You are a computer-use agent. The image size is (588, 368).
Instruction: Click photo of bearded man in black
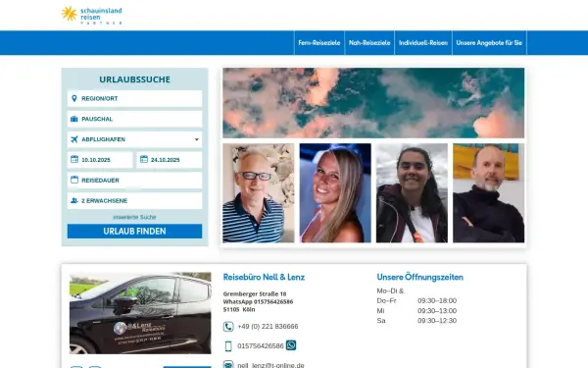[x=489, y=193]
